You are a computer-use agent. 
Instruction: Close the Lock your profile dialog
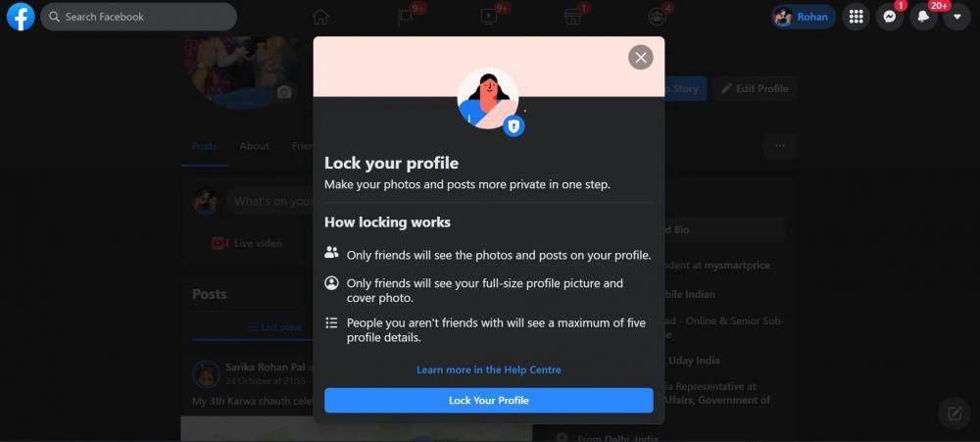(x=641, y=58)
